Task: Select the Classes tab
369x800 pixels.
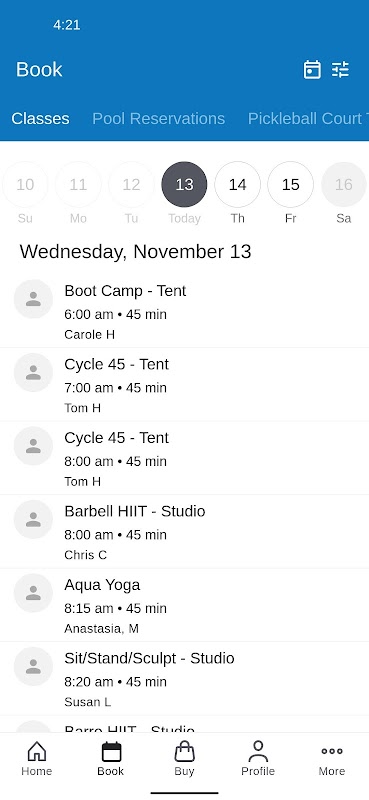Action: click(40, 118)
